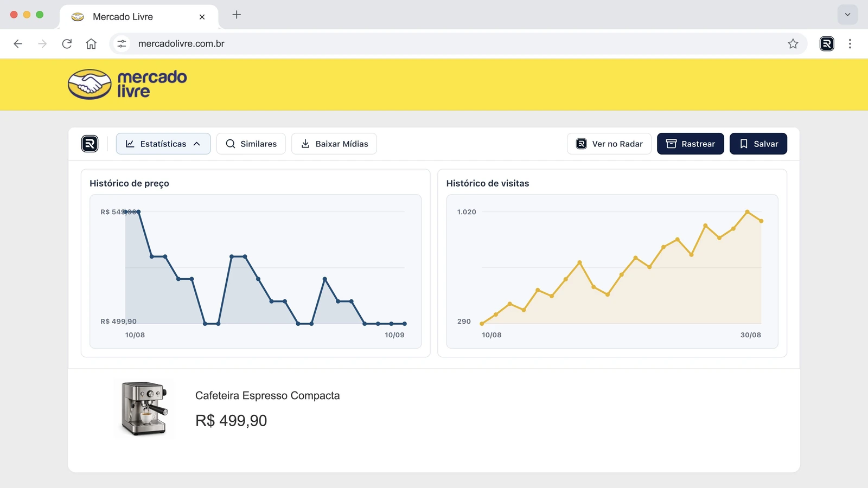Viewport: 868px width, 488px height.
Task: Bookmark this page with the star icon
Action: click(x=793, y=44)
